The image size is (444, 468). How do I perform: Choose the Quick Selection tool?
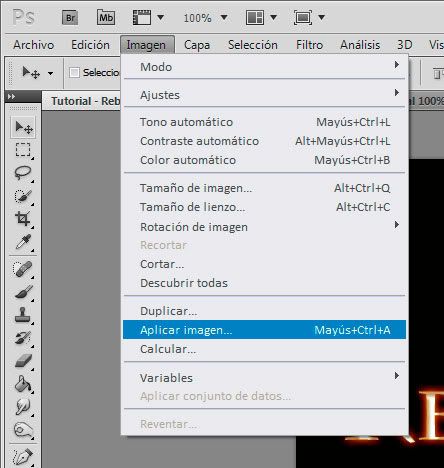[x=23, y=196]
